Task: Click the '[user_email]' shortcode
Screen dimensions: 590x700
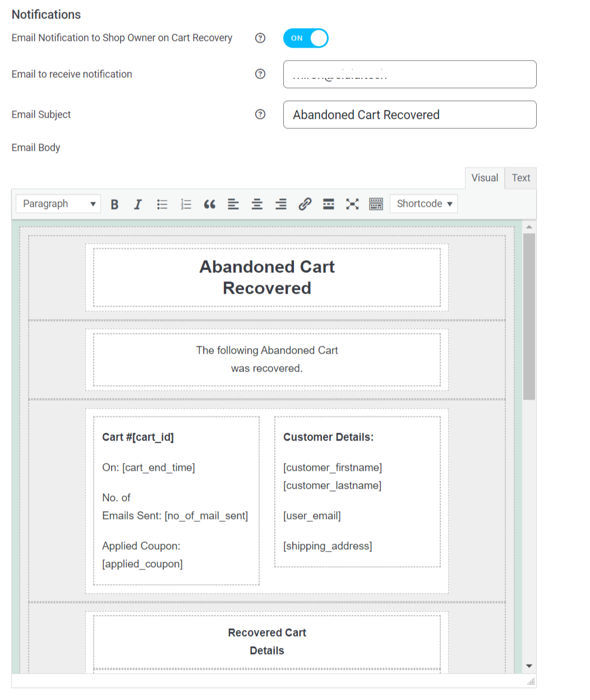Action: tap(312, 516)
